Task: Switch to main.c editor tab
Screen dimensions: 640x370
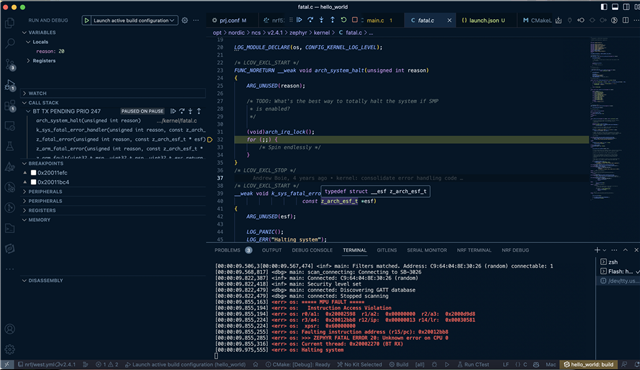Action: pos(379,20)
